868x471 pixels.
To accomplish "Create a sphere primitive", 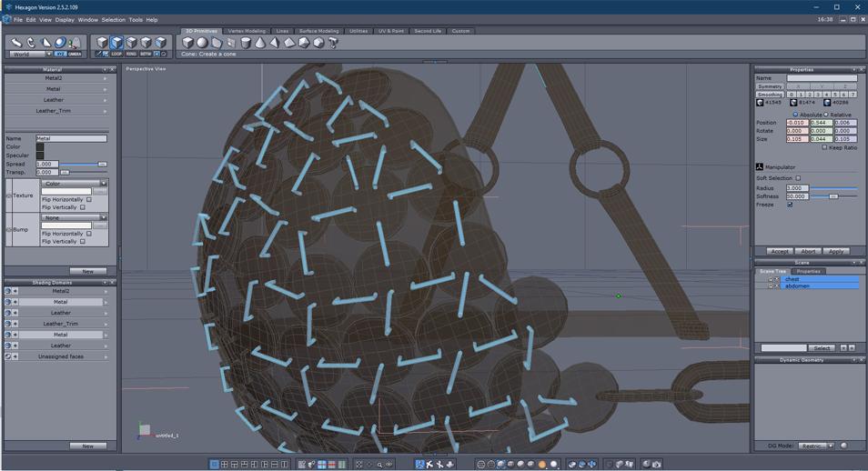I will pos(202,43).
